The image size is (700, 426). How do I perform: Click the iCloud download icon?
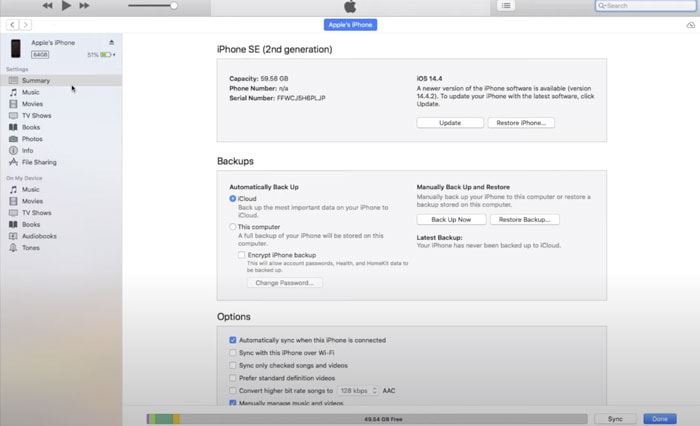click(690, 25)
